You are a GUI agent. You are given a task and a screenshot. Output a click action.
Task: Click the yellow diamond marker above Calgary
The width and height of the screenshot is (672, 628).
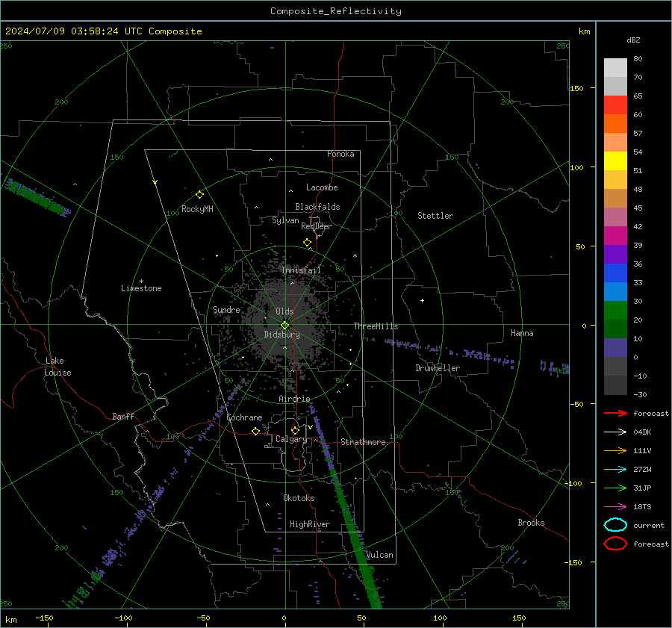point(295,430)
